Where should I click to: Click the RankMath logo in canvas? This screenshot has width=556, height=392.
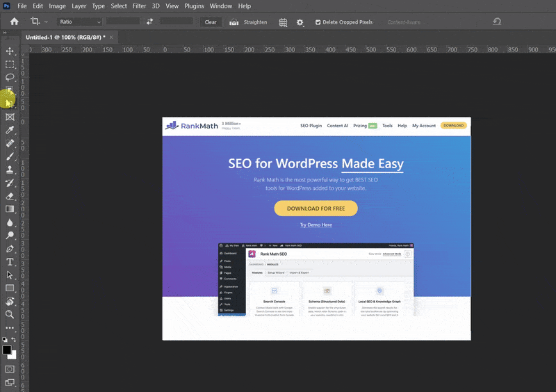click(192, 126)
